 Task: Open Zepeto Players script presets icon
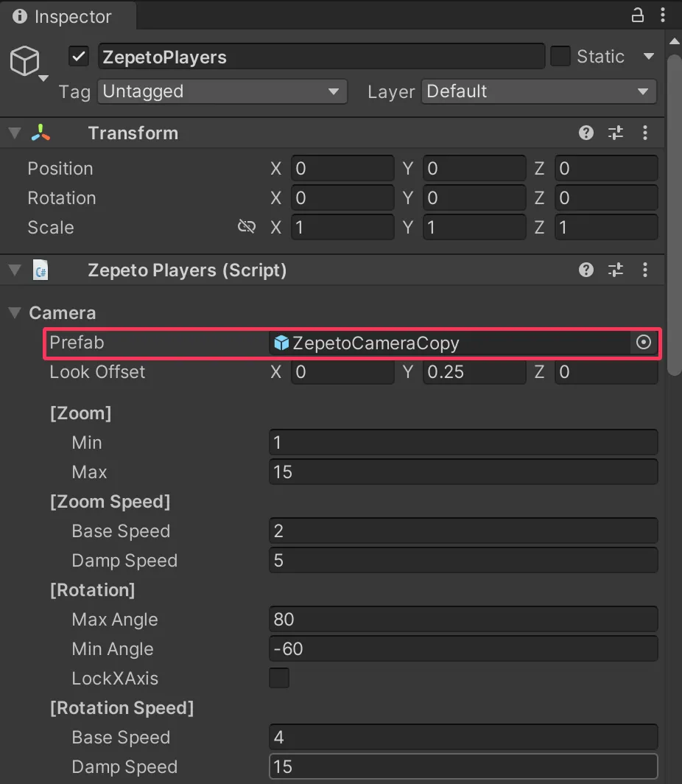click(x=616, y=270)
